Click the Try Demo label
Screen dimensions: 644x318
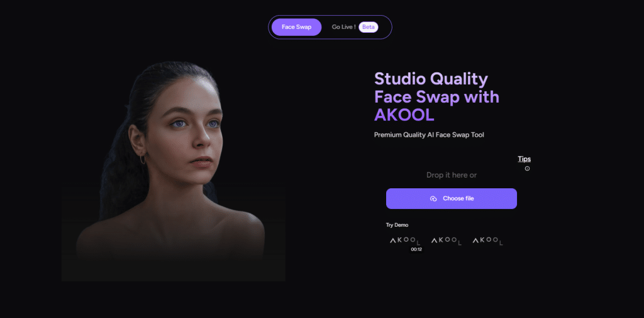click(397, 225)
